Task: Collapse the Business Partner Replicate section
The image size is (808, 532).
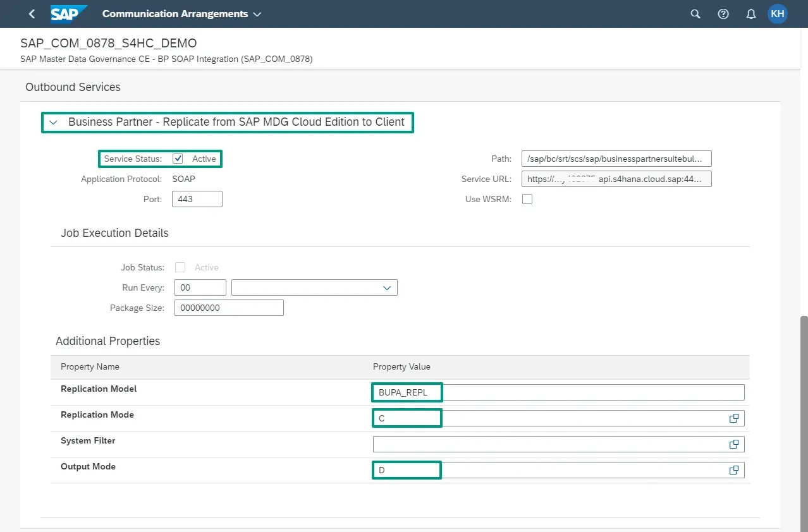Action: point(54,122)
